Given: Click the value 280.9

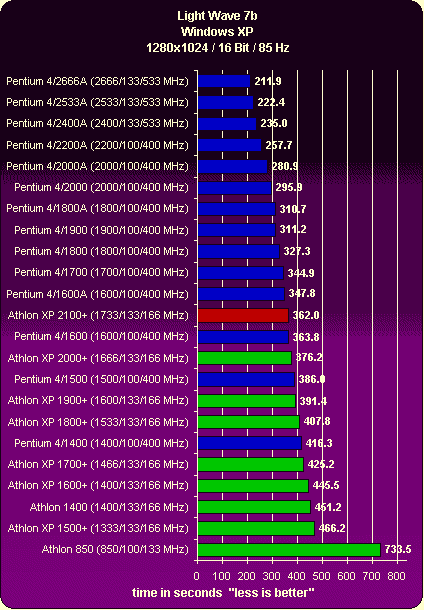Looking at the screenshot, I should [285, 166].
